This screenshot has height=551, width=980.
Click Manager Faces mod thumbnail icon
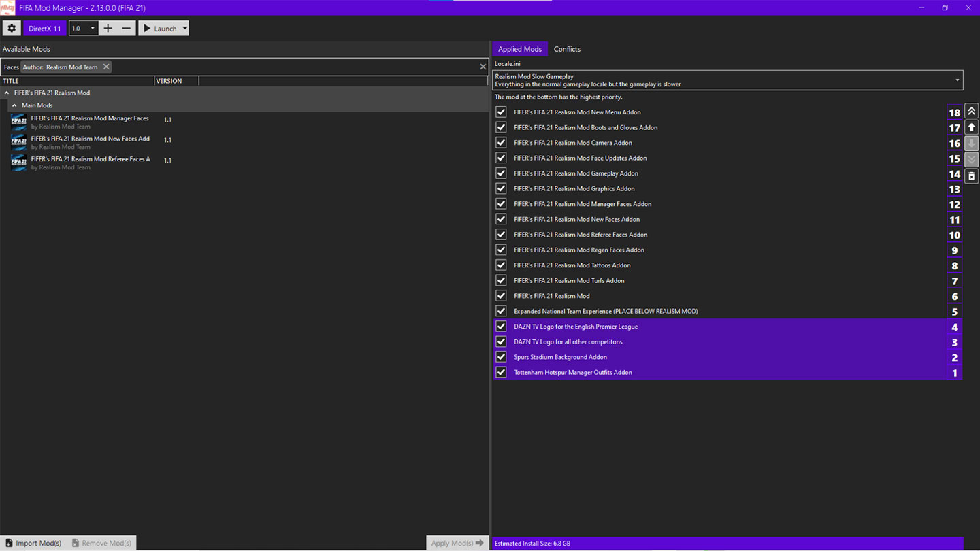tap(18, 122)
